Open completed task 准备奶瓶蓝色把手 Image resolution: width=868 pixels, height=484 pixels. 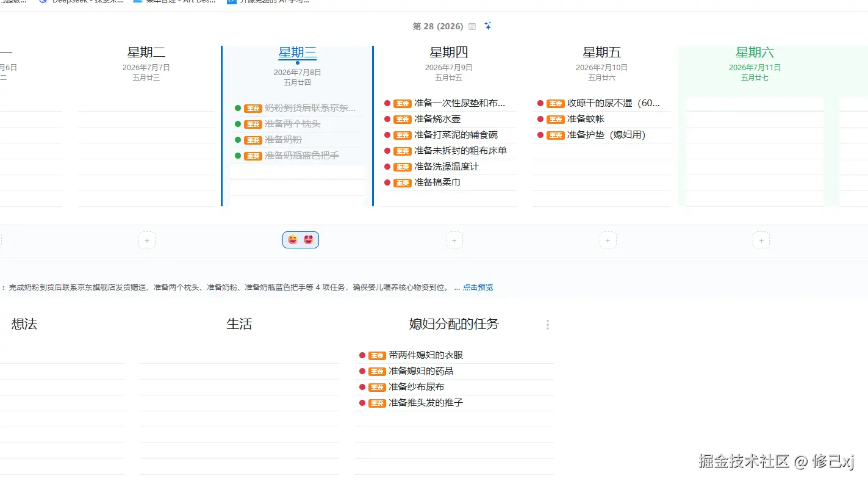coord(302,156)
